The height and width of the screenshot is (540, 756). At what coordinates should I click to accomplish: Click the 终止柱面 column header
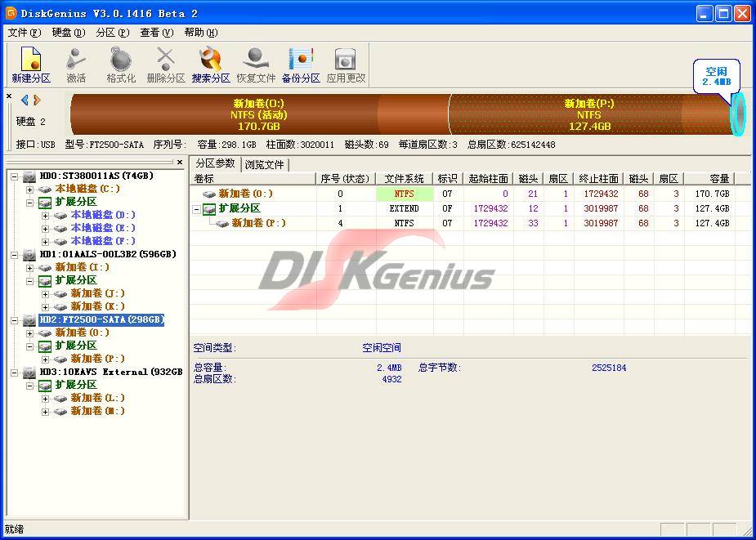(x=598, y=179)
